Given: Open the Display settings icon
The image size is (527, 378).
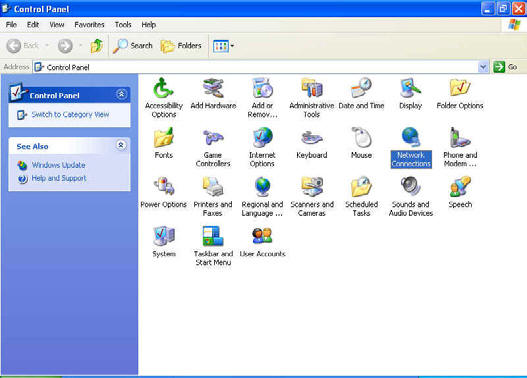Looking at the screenshot, I should pyautogui.click(x=410, y=88).
